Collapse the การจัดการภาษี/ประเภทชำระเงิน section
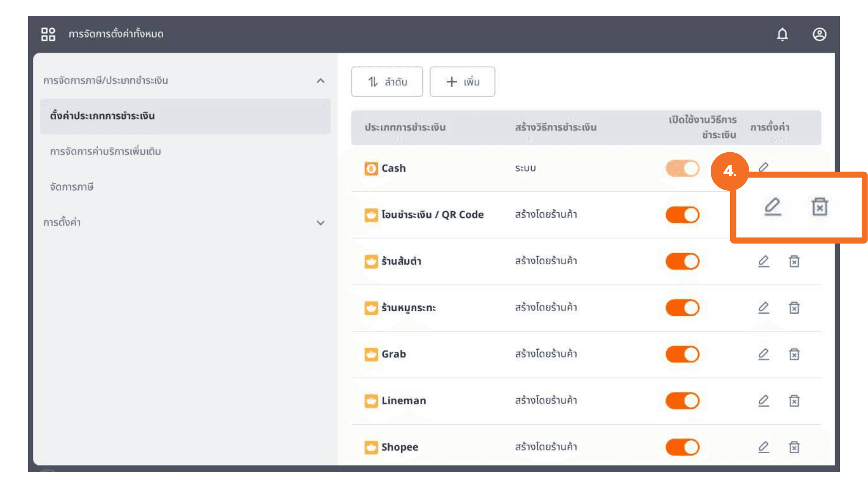 pyautogui.click(x=320, y=81)
